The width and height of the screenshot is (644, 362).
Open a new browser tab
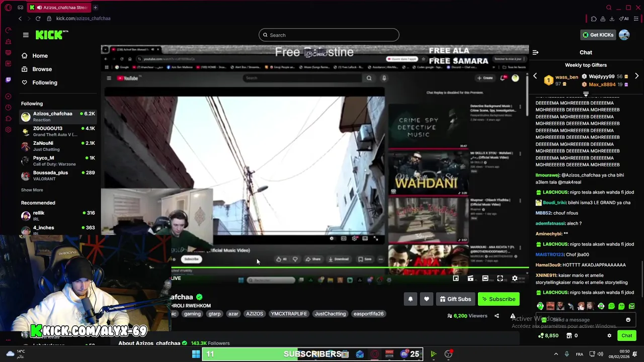point(95,8)
